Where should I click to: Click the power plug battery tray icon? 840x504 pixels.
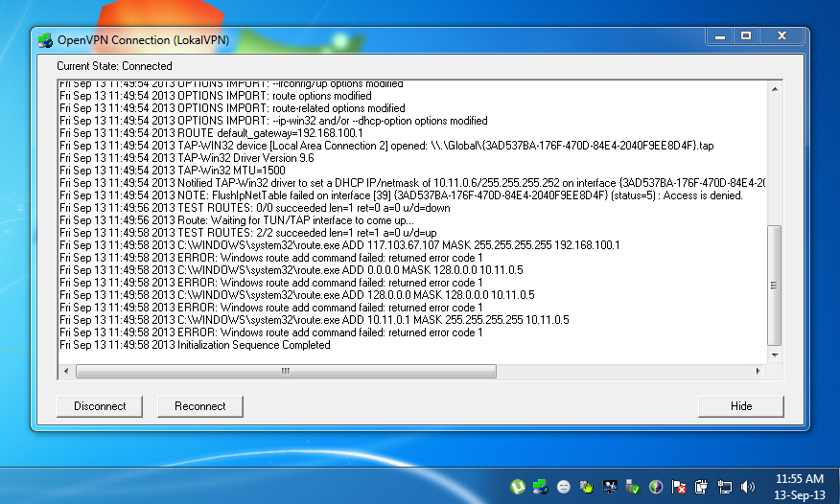(701, 487)
